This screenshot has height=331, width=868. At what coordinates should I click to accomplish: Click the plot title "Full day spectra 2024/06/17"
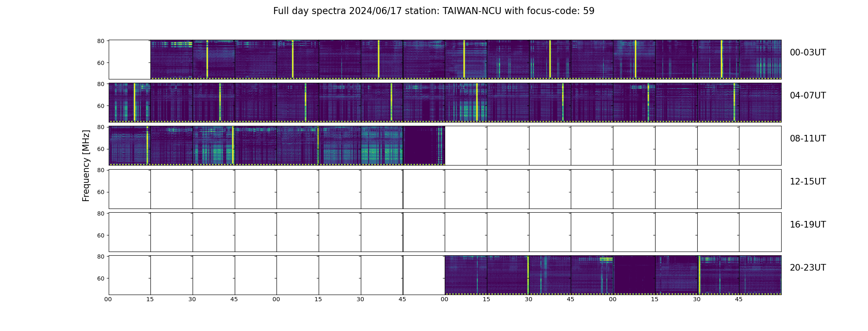[434, 11]
